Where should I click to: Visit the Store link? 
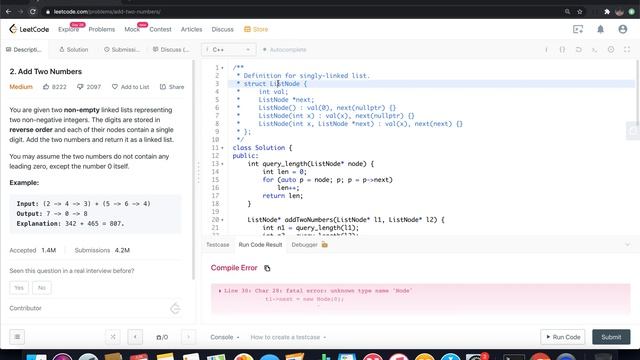click(256, 29)
